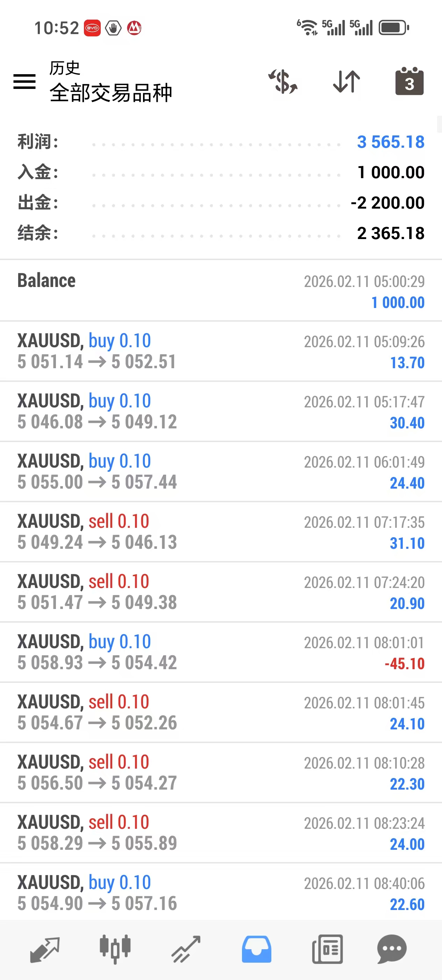Open the News tab icon
This screenshot has width=442, height=980.
tap(327, 950)
